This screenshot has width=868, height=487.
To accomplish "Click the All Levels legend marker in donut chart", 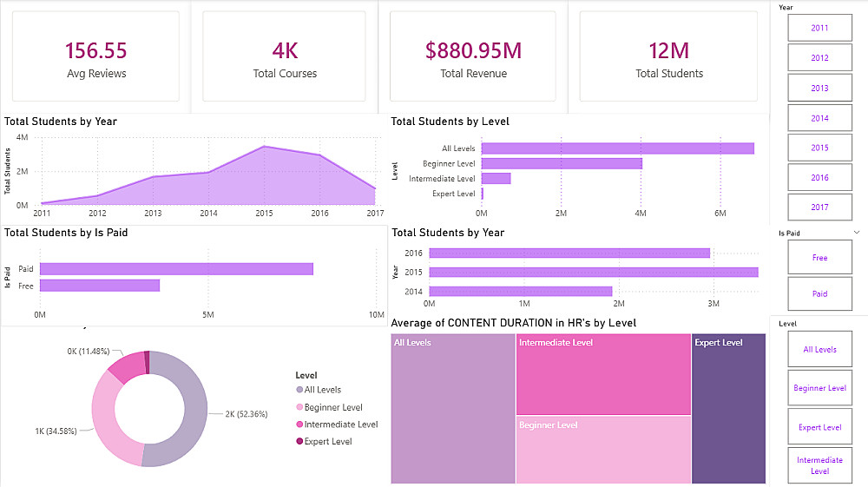I will click(x=299, y=390).
